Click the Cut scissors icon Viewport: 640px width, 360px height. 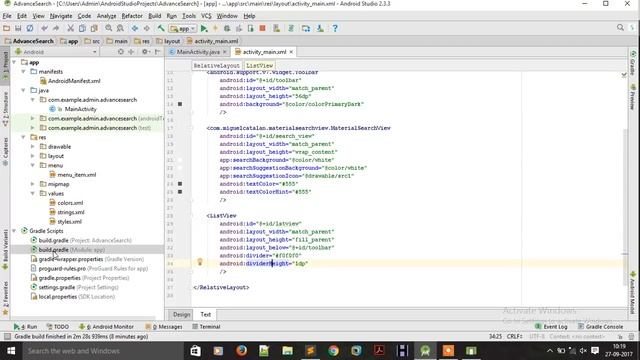tap(70, 28)
